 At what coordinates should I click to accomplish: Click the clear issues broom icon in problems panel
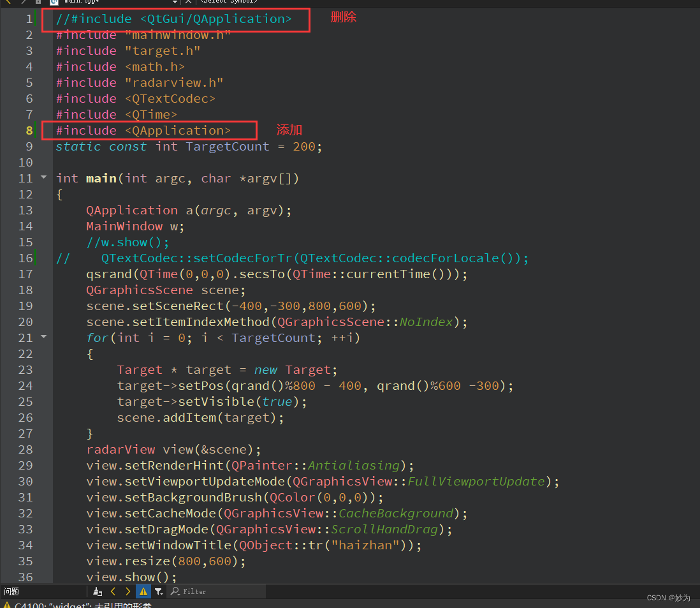(98, 591)
